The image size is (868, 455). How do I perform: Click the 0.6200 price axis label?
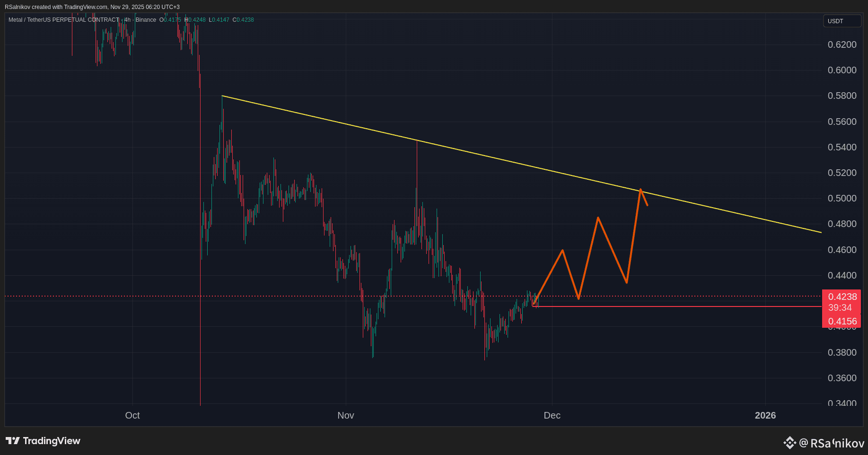[842, 44]
